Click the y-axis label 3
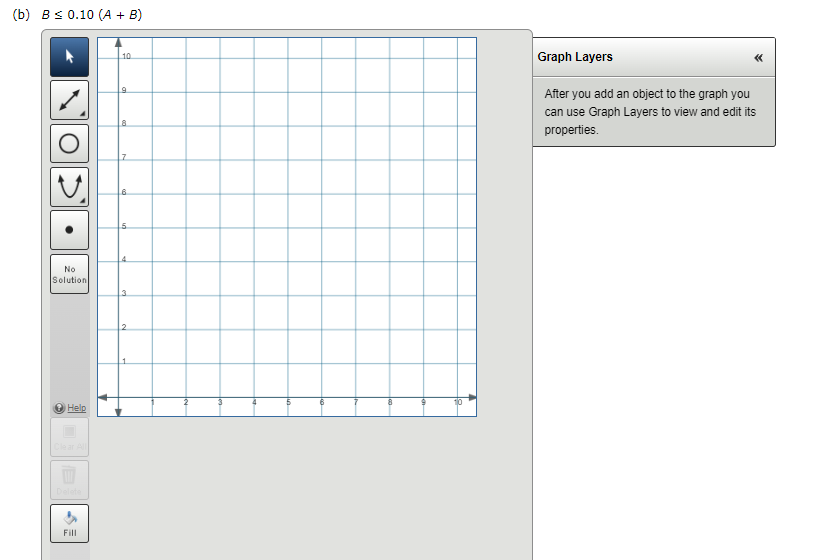This screenshot has width=834, height=560. (x=124, y=294)
